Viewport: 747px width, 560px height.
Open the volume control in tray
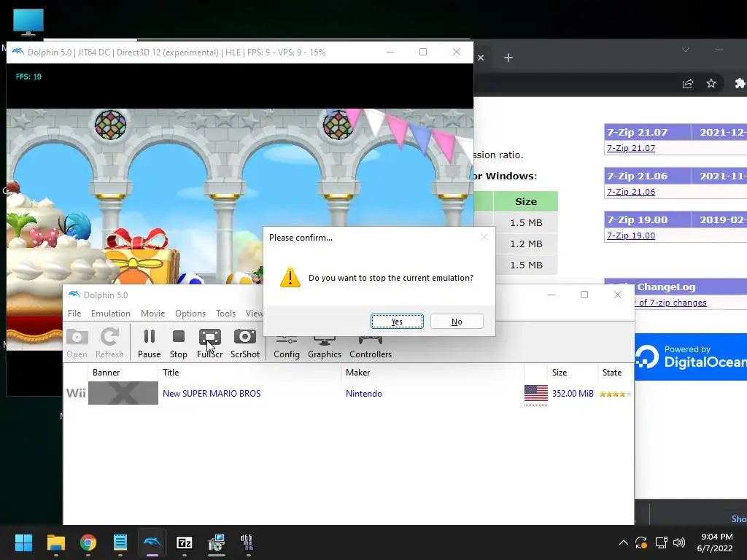tap(679, 542)
